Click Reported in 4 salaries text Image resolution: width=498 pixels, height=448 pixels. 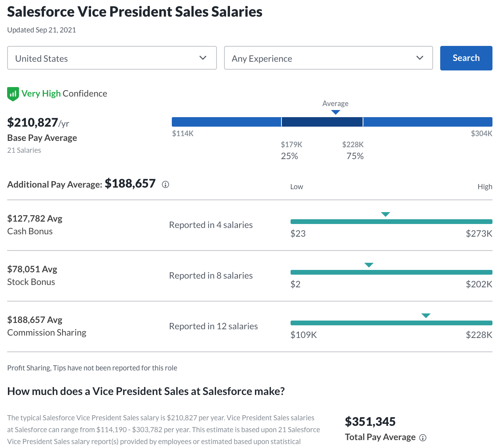point(211,225)
